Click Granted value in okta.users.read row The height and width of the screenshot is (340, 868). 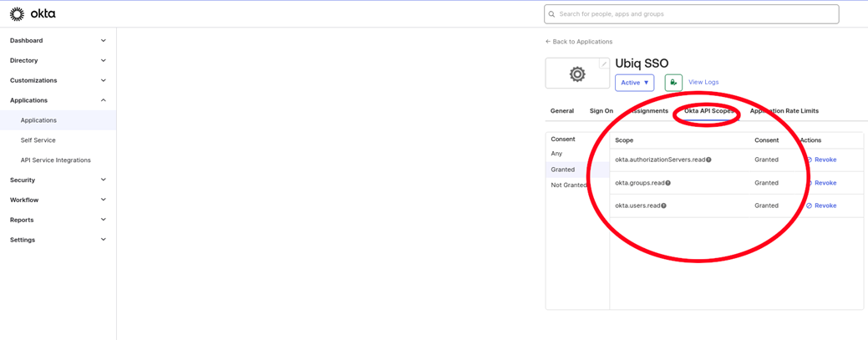[x=766, y=206]
